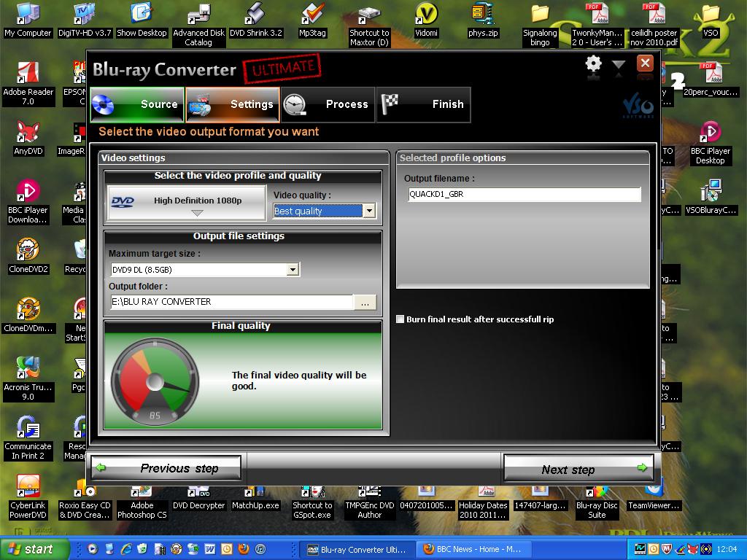
Task: Launch Microsoft Word from quick launch
Action: [209, 549]
